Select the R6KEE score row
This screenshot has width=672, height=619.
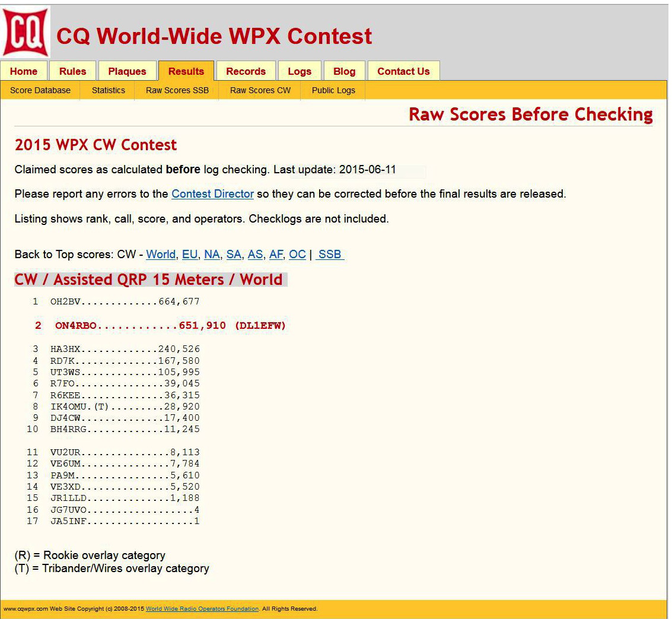click(116, 395)
